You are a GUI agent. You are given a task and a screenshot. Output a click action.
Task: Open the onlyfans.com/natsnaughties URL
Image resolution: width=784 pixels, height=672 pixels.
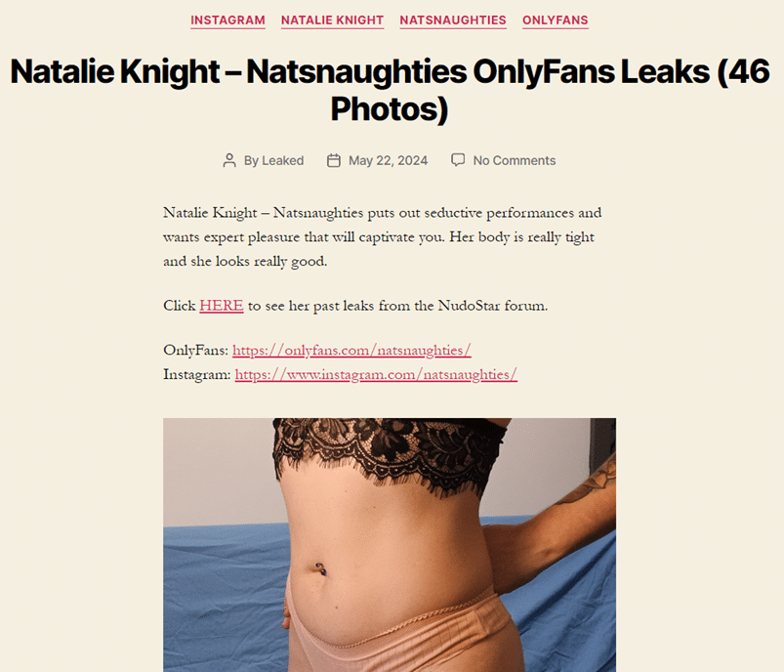pos(352,351)
